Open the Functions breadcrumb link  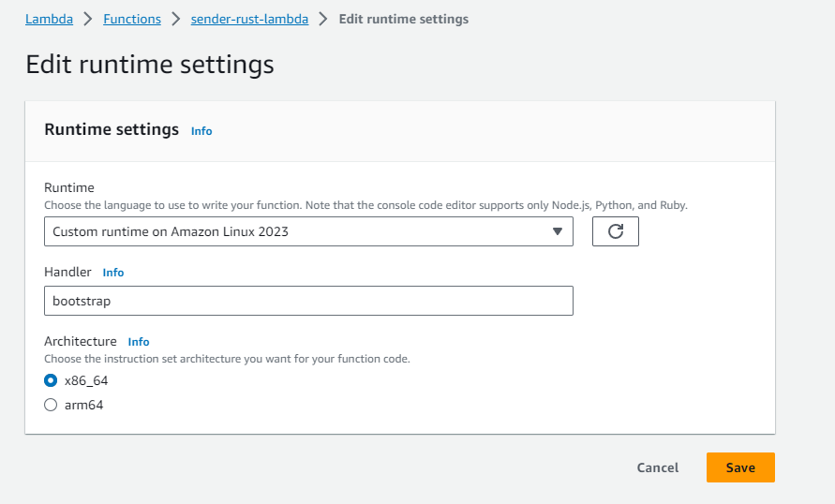[132, 19]
